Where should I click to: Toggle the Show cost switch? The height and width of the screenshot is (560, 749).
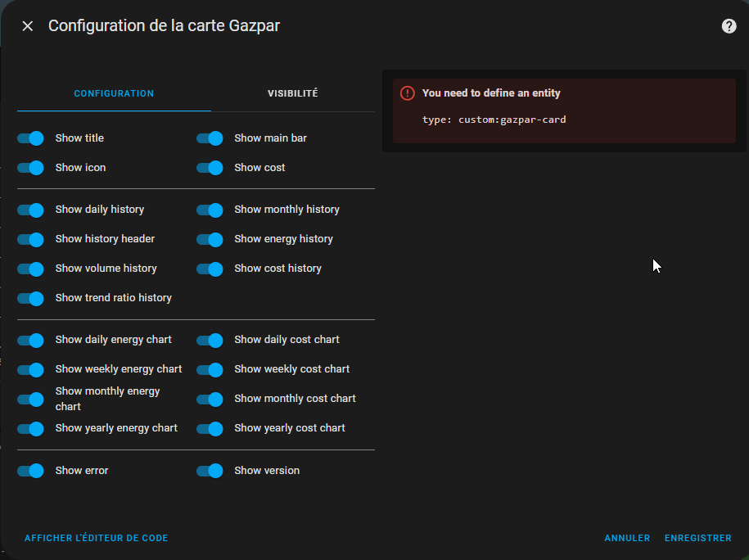(210, 168)
